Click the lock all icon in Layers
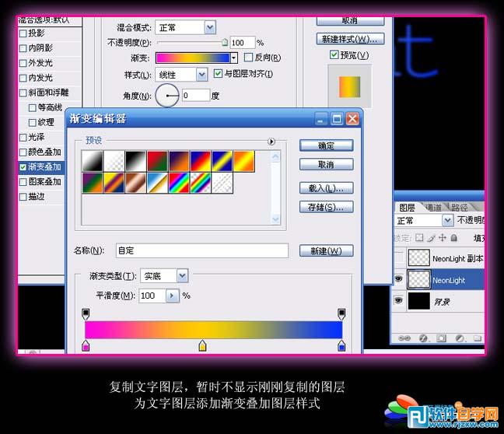The height and width of the screenshot is (434, 504). [454, 238]
